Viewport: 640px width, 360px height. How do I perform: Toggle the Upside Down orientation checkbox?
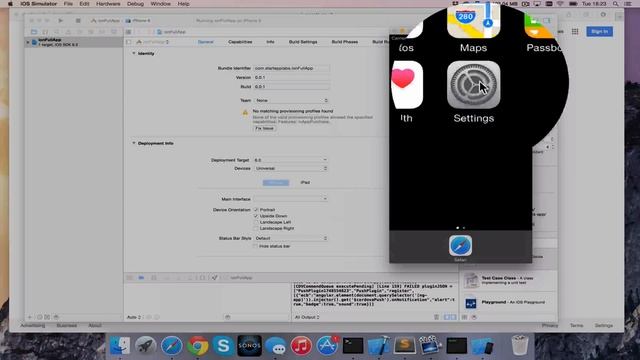(x=256, y=216)
